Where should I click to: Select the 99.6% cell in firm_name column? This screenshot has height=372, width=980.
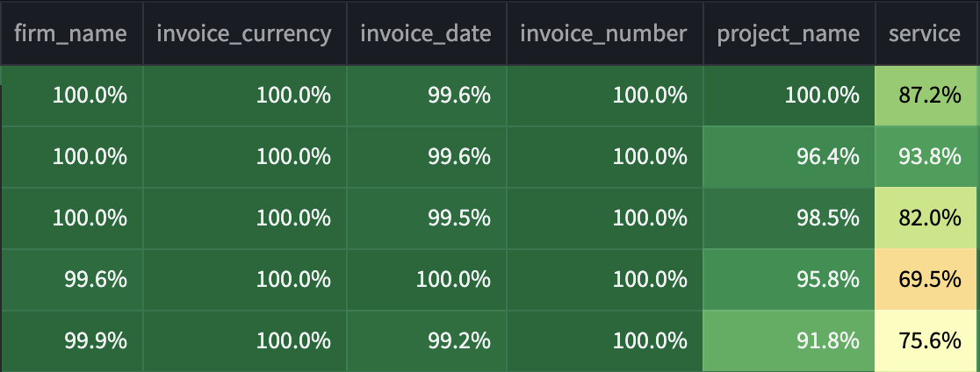tap(72, 280)
